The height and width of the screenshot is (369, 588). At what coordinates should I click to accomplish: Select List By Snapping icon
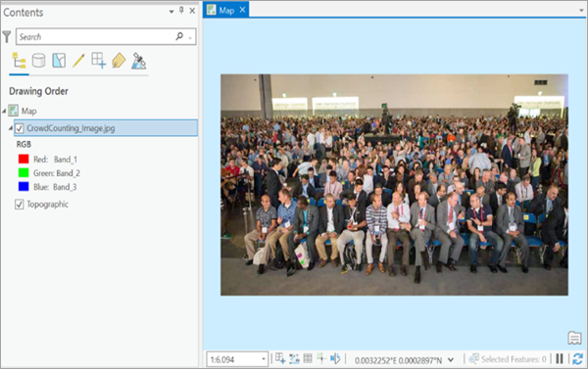(99, 61)
